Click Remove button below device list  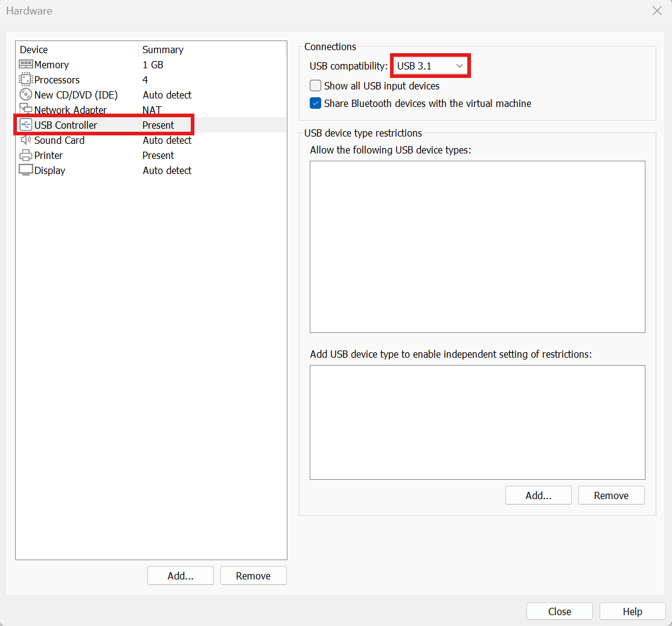pyautogui.click(x=253, y=576)
